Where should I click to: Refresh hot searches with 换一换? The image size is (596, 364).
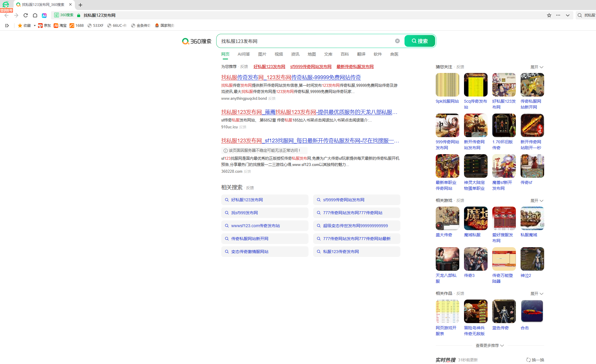[x=535, y=360]
